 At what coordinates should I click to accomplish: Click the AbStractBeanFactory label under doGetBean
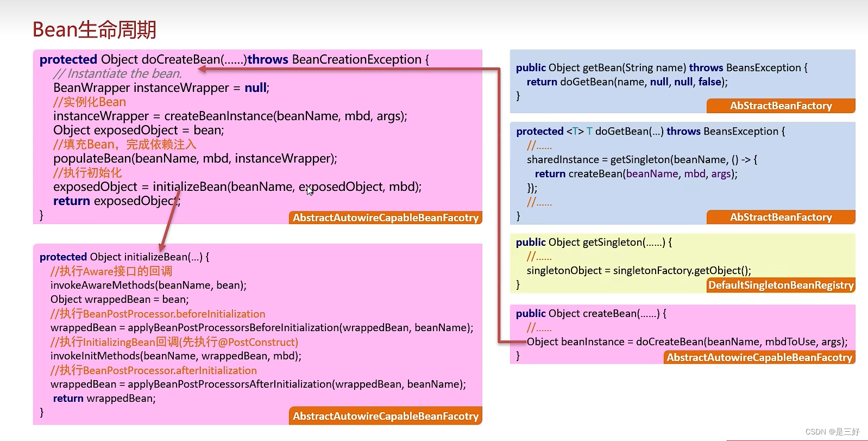click(781, 217)
